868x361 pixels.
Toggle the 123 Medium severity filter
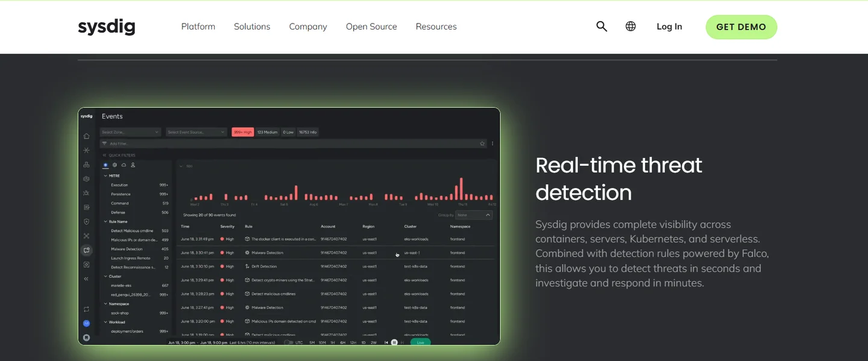tap(268, 132)
